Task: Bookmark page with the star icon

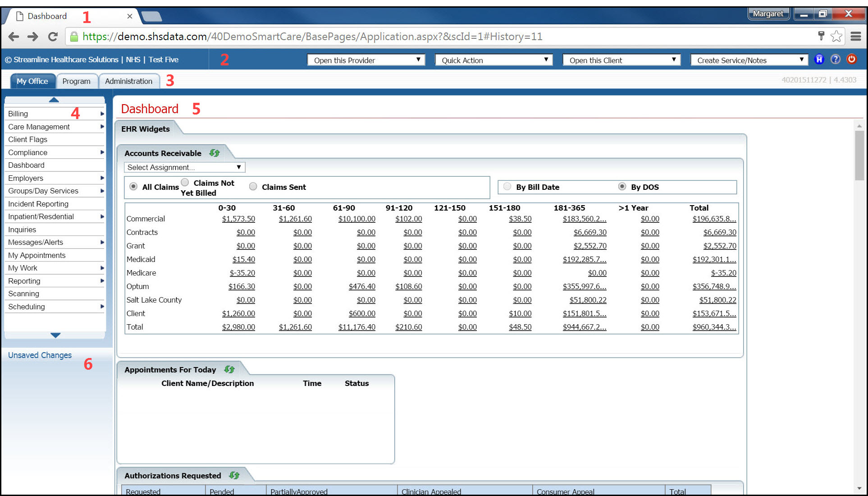Action: point(836,37)
